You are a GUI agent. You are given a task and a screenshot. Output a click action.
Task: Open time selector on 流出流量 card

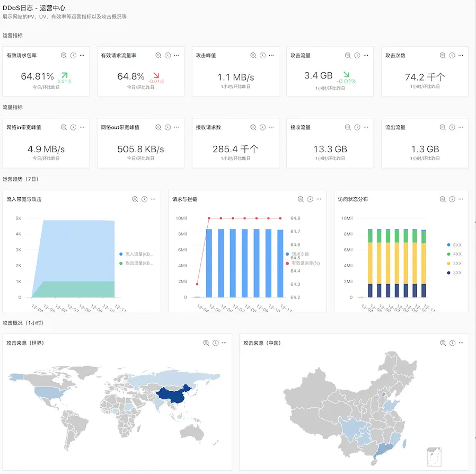pyautogui.click(x=452, y=127)
